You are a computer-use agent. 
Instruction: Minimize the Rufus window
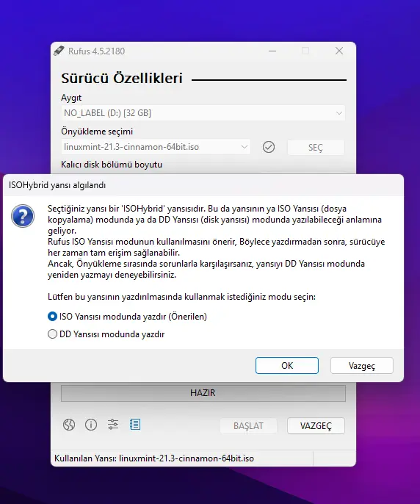click(272, 51)
